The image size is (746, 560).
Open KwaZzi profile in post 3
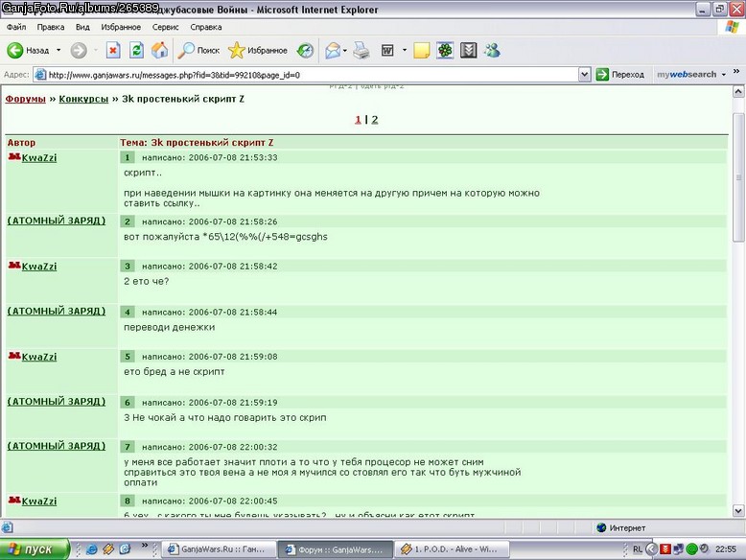tap(39, 267)
